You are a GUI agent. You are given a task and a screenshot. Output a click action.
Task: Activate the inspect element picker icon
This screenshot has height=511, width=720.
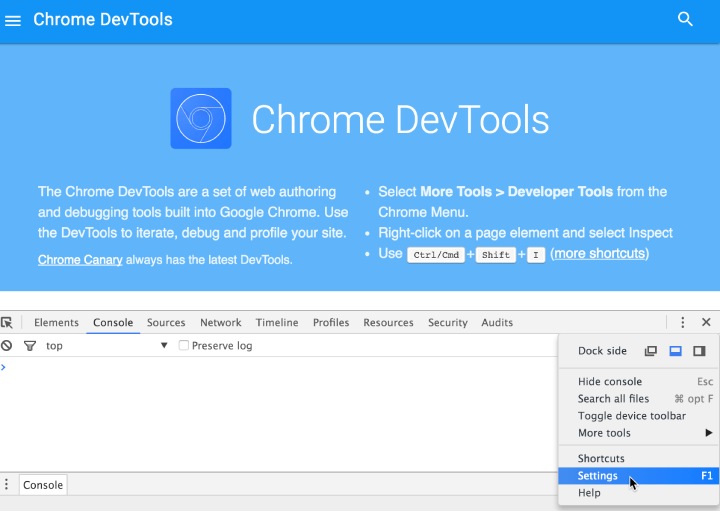pos(7,322)
